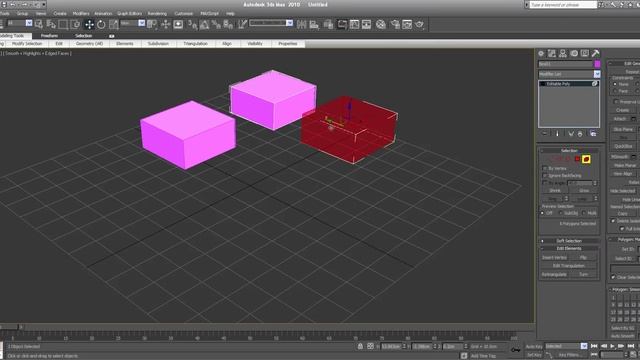Image resolution: width=640 pixels, height=360 pixels.
Task: Toggle Window/Crossing selection icon
Action: click(75, 24)
